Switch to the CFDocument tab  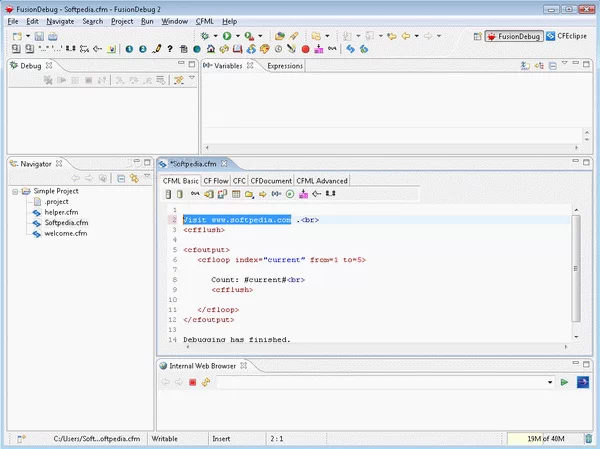(271, 181)
